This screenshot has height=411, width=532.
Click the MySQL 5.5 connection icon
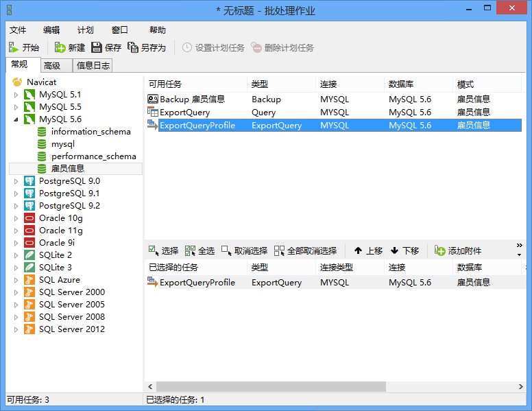(29, 107)
